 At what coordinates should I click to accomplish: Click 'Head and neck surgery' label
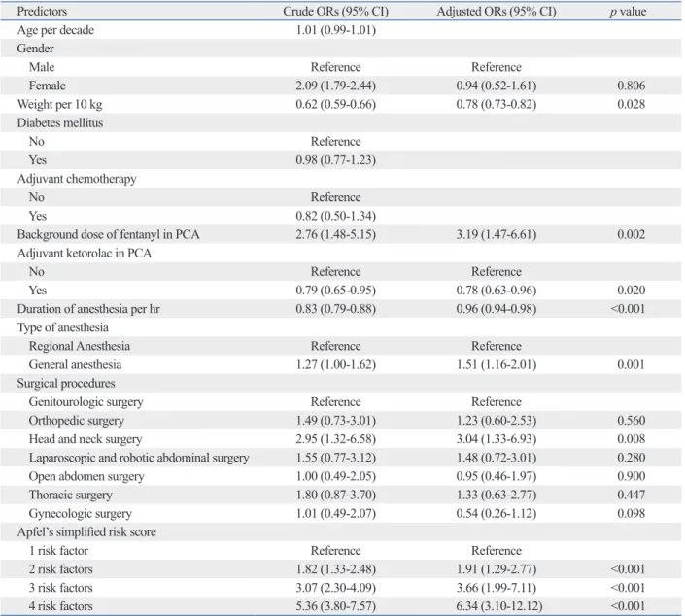click(86, 439)
